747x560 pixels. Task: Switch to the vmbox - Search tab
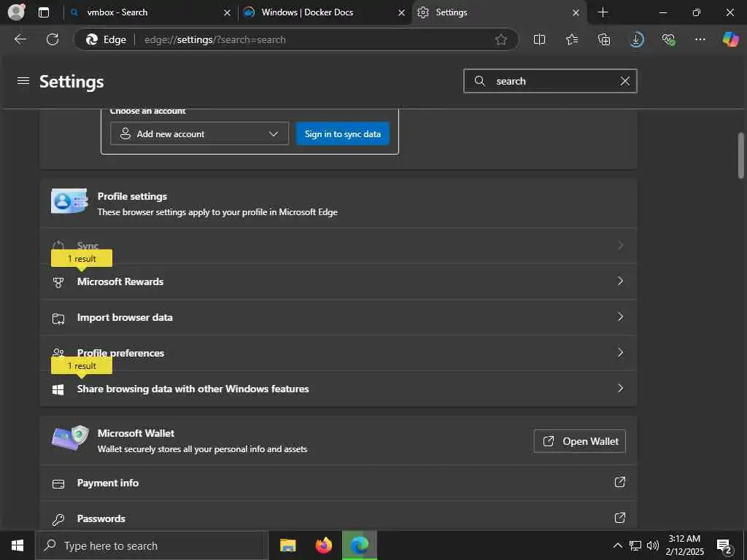click(x=150, y=12)
